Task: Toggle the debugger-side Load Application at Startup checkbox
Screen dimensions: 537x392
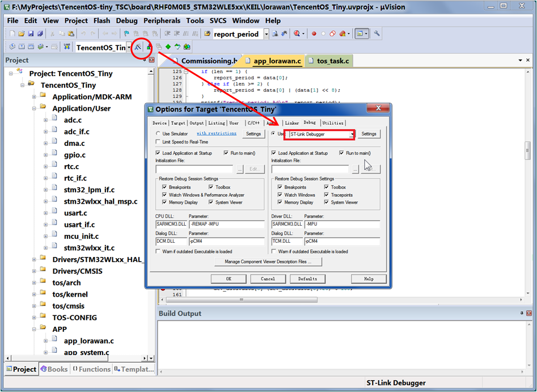Action: tap(274, 153)
